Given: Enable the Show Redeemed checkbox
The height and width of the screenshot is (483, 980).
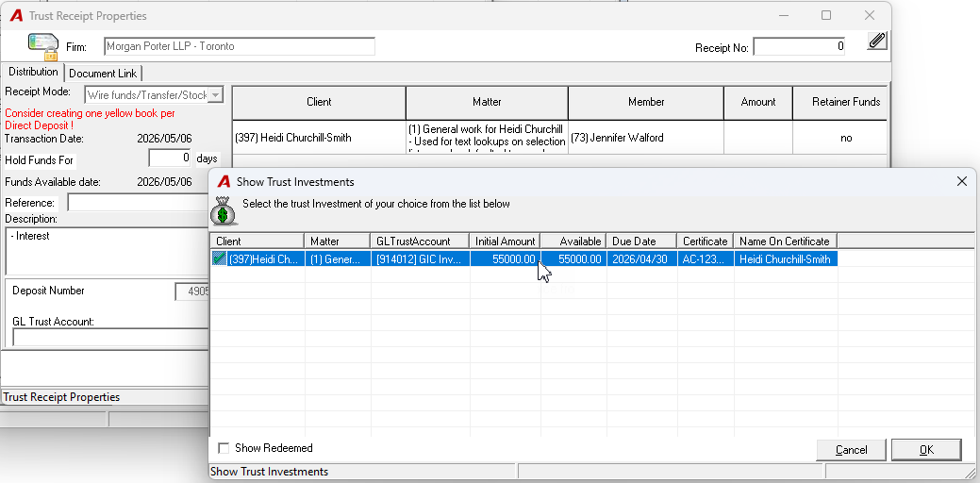Looking at the screenshot, I should (224, 448).
